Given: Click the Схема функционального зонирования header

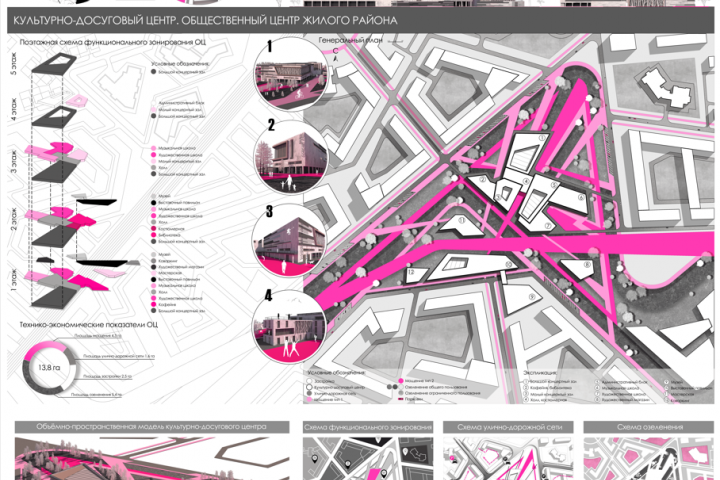Looking at the screenshot, I should [368, 427].
